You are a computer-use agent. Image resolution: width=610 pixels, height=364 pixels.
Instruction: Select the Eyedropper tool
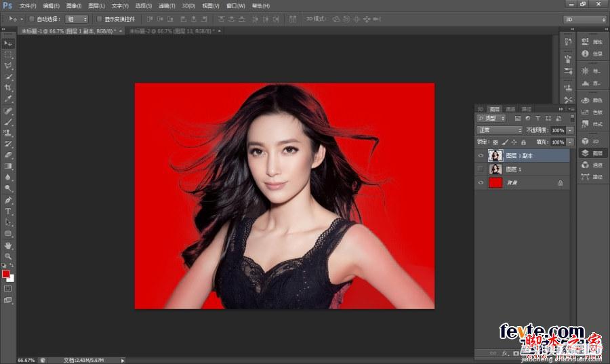pos(7,99)
